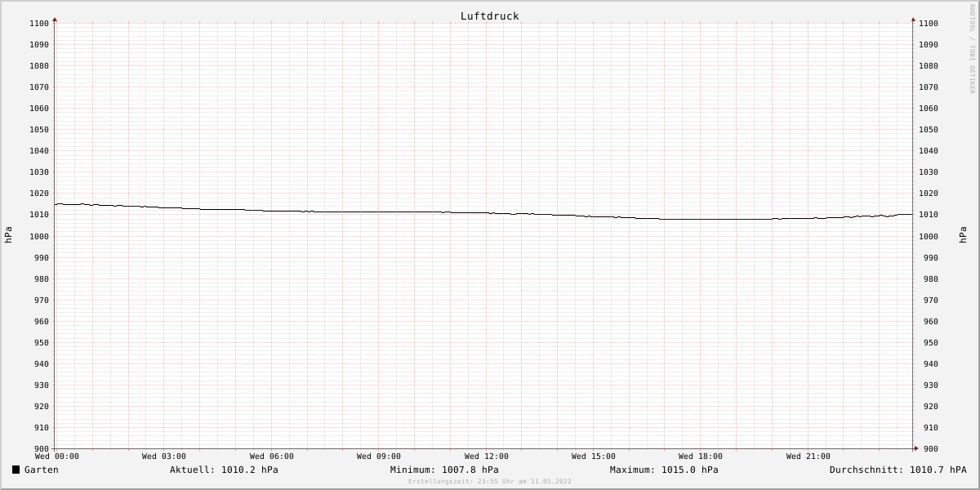Click the Wed 06:00 time axis label

[272, 457]
